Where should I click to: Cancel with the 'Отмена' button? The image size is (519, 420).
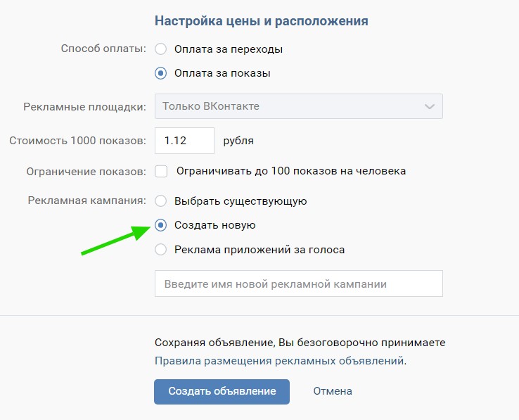tap(333, 391)
